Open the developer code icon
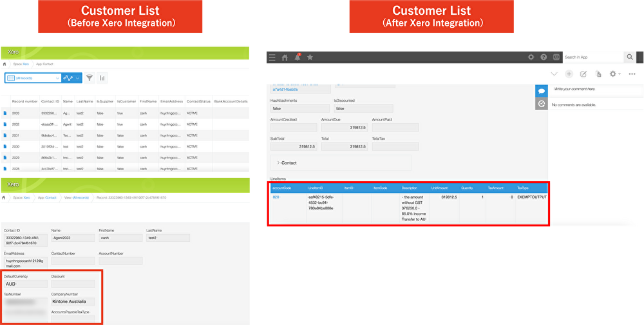The width and height of the screenshot is (644, 325). pyautogui.click(x=556, y=57)
